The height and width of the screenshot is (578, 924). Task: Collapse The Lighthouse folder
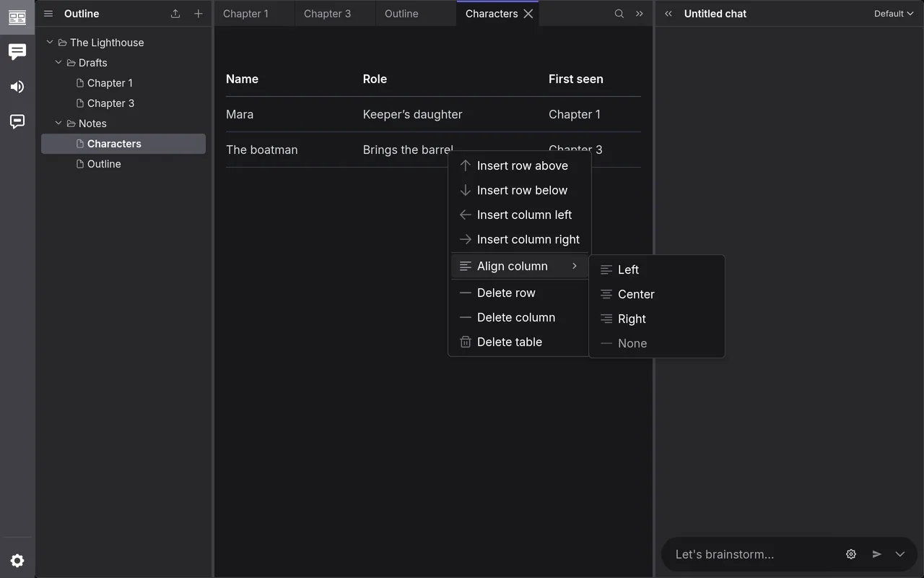(x=50, y=43)
